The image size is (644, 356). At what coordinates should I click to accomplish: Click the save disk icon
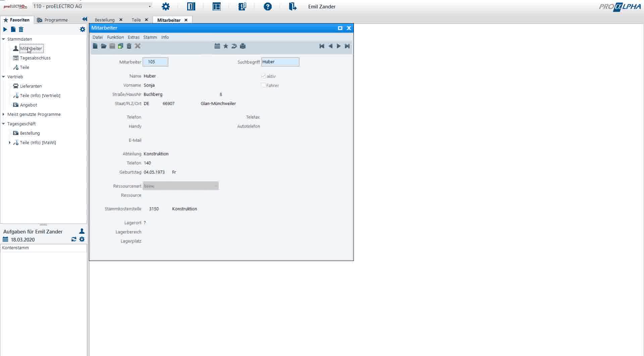[x=112, y=46]
